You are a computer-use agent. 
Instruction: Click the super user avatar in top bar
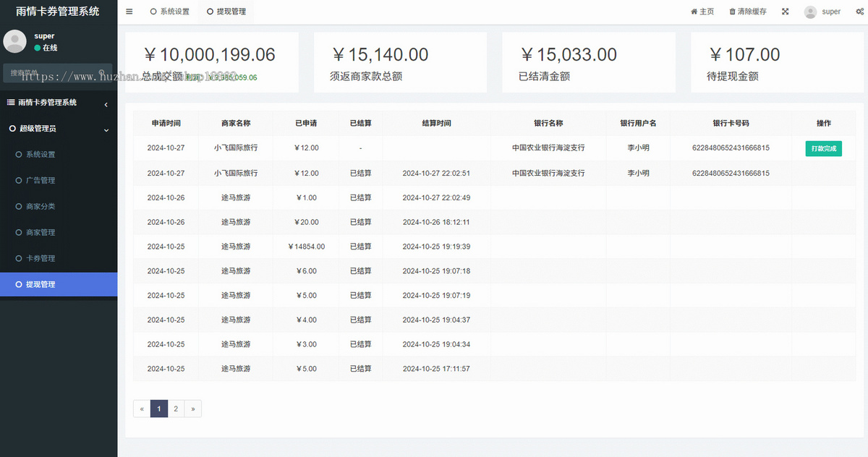click(810, 12)
